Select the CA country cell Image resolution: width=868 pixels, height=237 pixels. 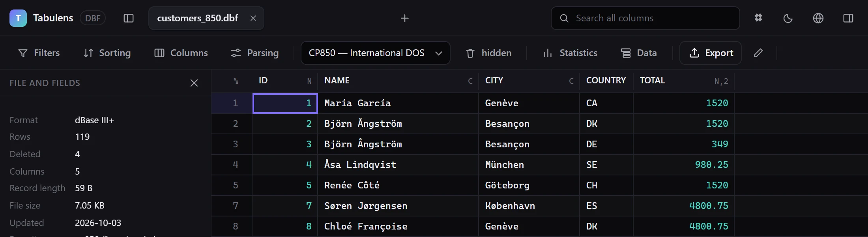(x=607, y=103)
